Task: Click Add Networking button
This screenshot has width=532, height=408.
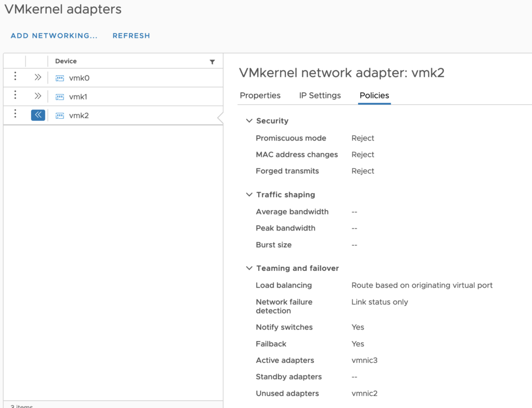Action: pyautogui.click(x=54, y=36)
